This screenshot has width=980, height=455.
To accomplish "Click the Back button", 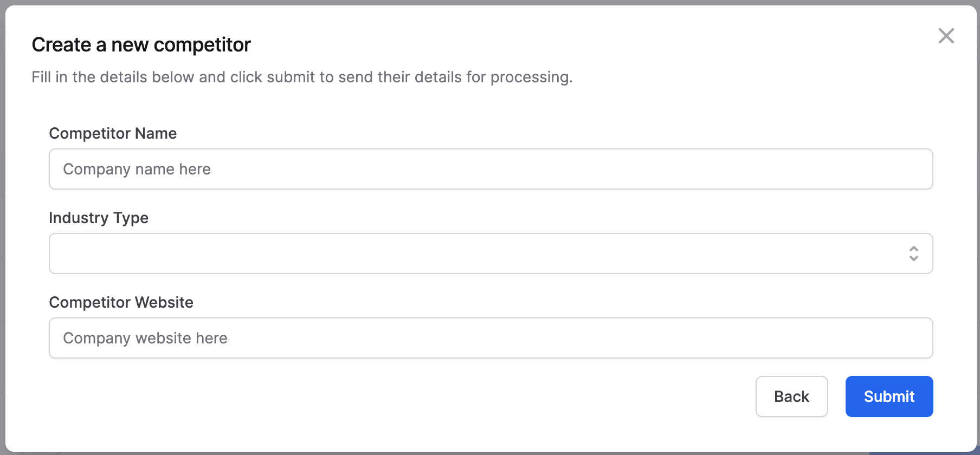I will click(791, 396).
